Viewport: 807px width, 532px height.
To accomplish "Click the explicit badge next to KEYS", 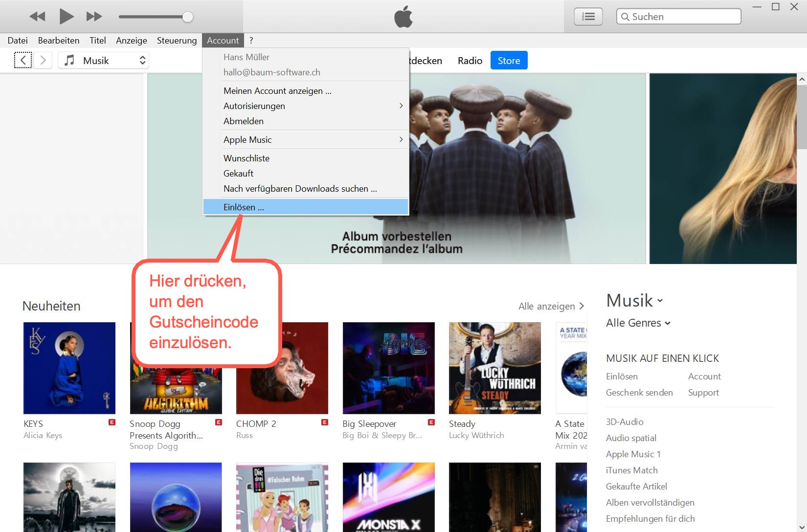I will point(112,422).
